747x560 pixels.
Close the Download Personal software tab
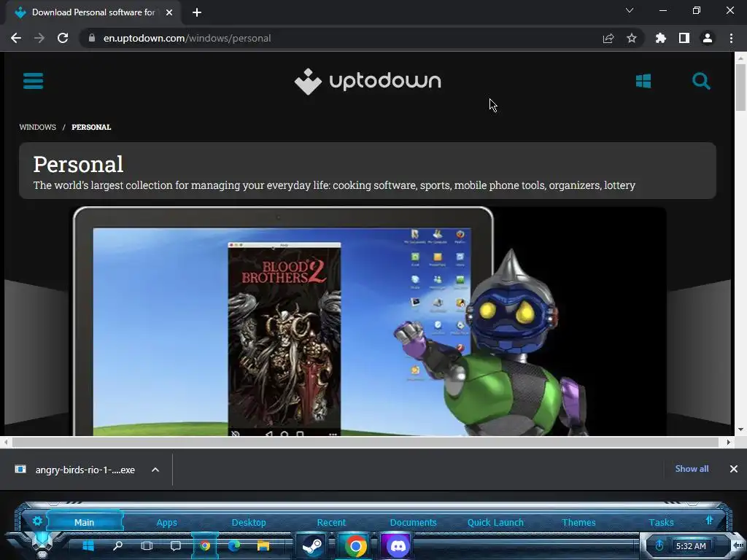pyautogui.click(x=169, y=12)
